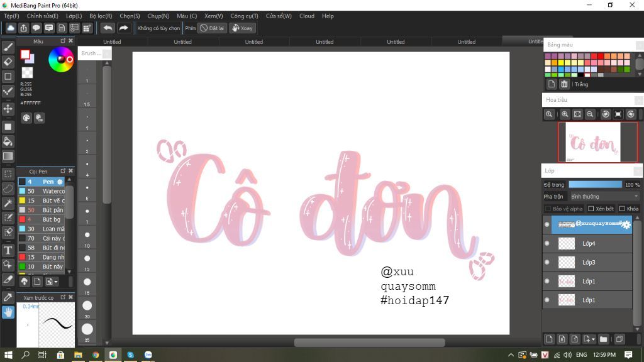Open the Cửa sổ(W) menu
644x362 pixels.
tap(279, 16)
